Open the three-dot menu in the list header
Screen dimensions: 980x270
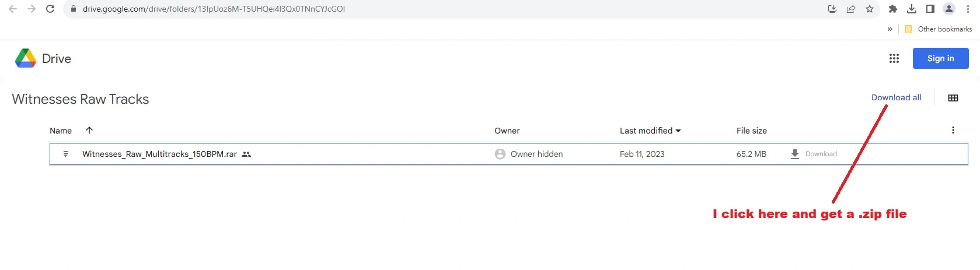pos(953,130)
